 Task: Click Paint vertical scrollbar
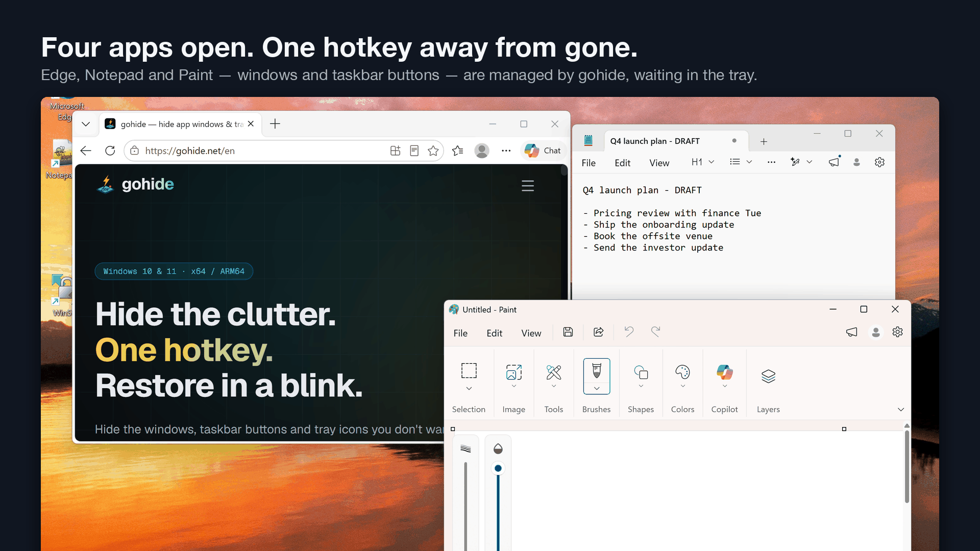tap(907, 467)
